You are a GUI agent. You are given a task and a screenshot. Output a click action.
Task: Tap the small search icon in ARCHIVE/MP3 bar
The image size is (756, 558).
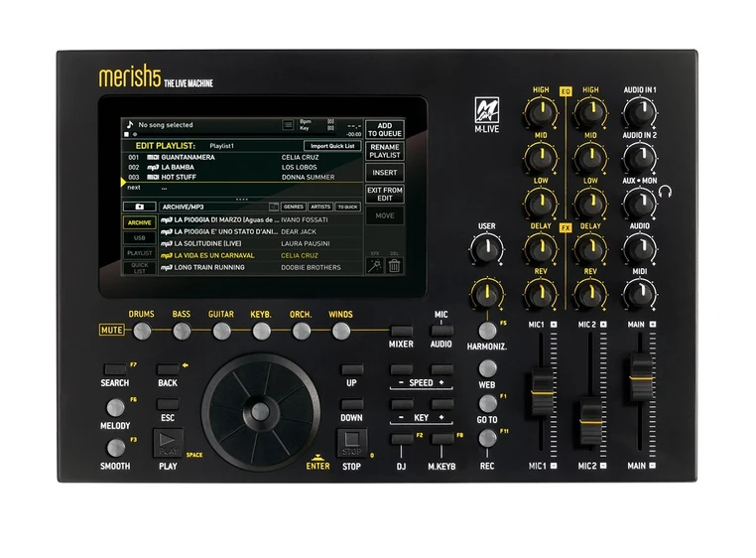(x=274, y=207)
